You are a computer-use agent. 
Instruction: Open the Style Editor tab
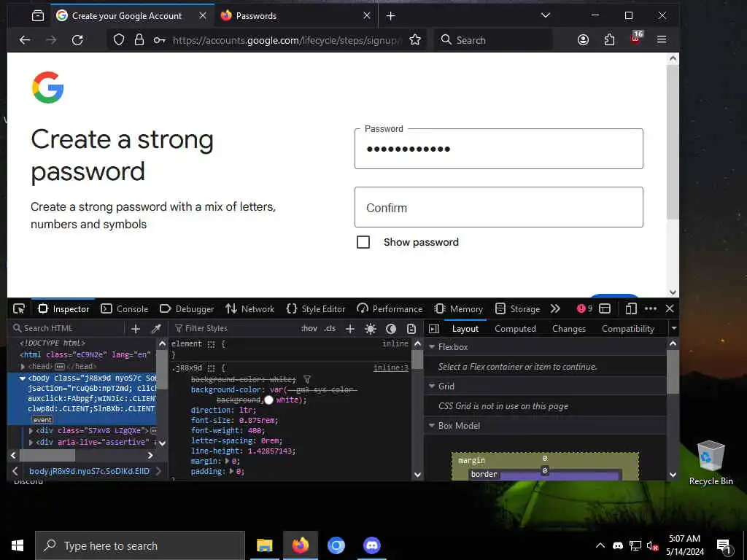pos(315,308)
